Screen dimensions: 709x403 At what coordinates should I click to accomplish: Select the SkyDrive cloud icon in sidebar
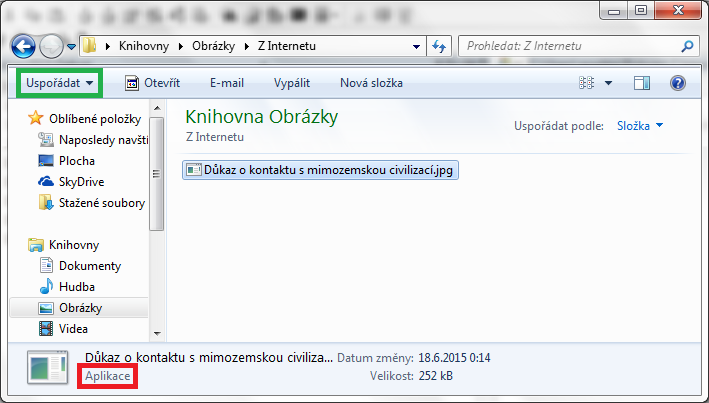pos(45,182)
